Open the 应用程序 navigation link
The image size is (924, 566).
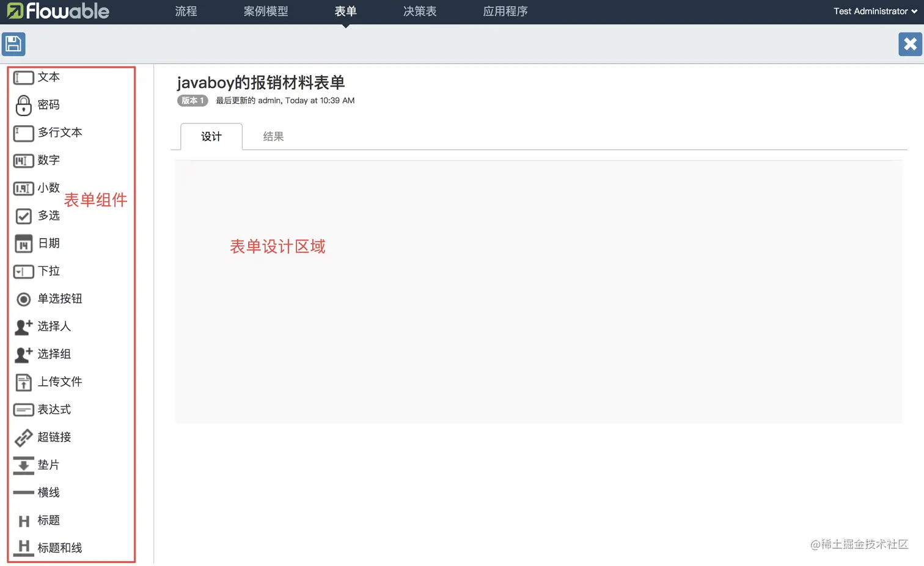505,11
